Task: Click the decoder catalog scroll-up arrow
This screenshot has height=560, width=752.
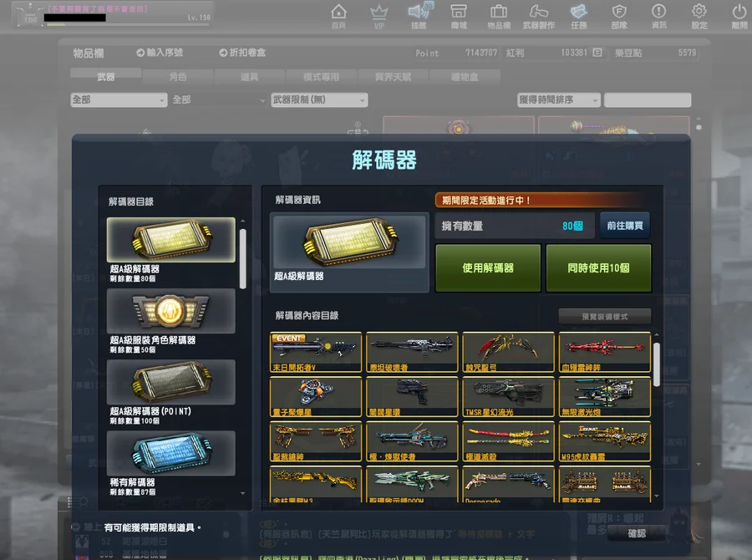Action: [242, 221]
